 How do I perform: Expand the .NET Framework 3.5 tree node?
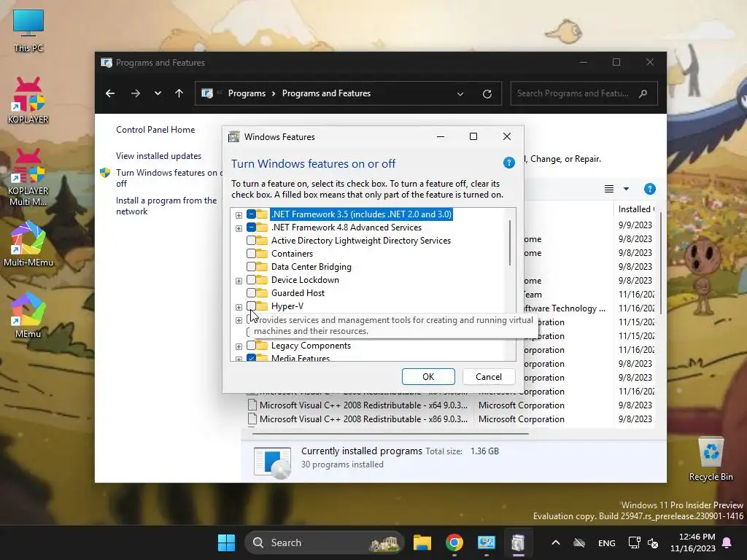239,215
